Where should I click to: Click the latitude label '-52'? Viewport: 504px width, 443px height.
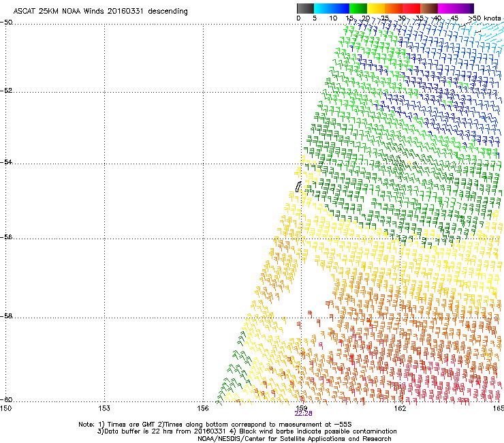[6, 91]
